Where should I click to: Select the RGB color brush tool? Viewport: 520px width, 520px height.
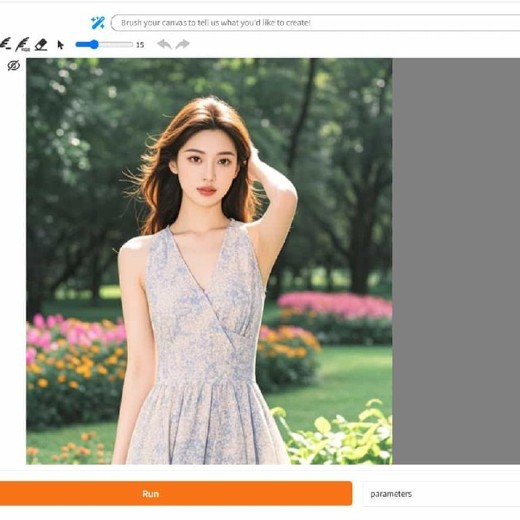click(x=23, y=44)
